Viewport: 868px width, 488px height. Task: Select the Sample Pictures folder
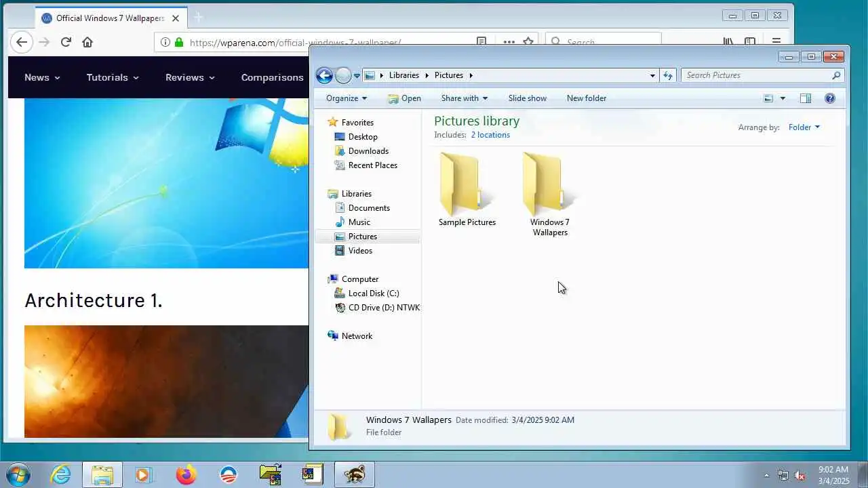point(467,190)
